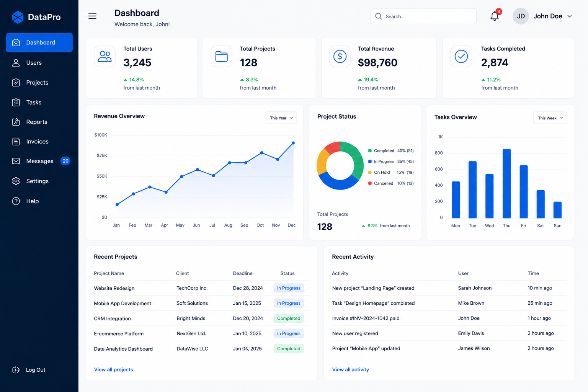
Task: Click the Tasks checklist icon in sidebar
Action: click(x=16, y=102)
